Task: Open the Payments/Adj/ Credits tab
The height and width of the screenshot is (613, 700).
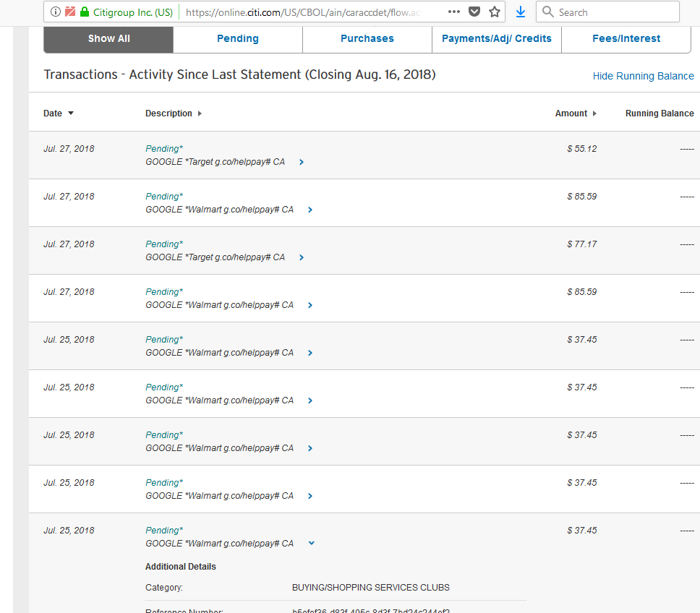Action: click(x=497, y=39)
